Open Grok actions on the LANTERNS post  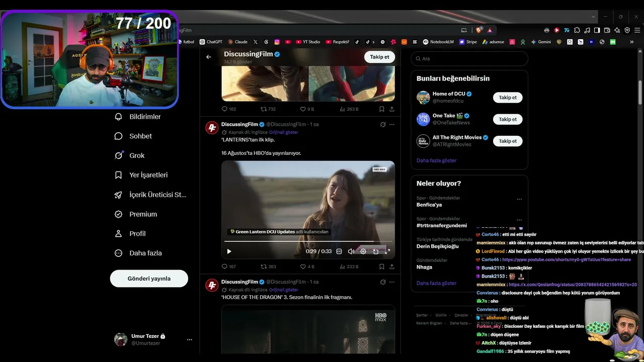(x=383, y=124)
